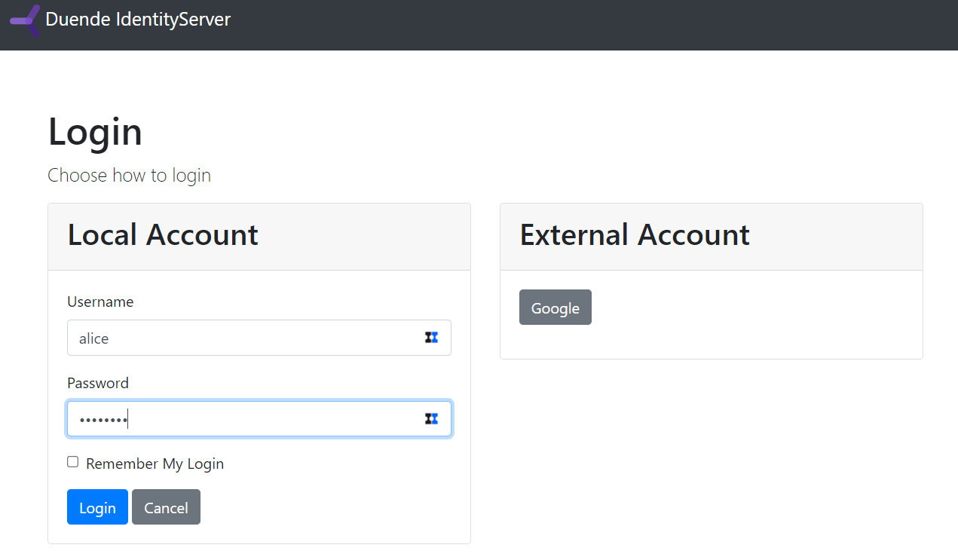Open Duende IdentityServer home link

point(138,20)
